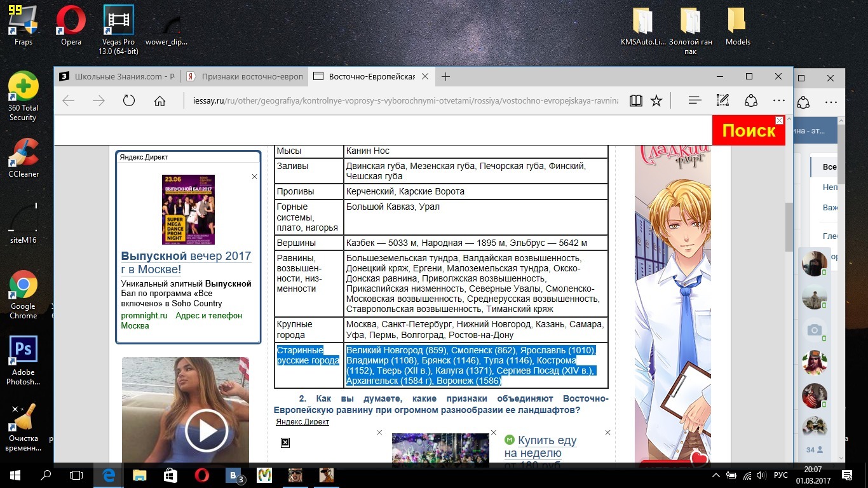The height and width of the screenshot is (488, 868).
Task: Click the volume icon in system tray
Action: [x=761, y=475]
